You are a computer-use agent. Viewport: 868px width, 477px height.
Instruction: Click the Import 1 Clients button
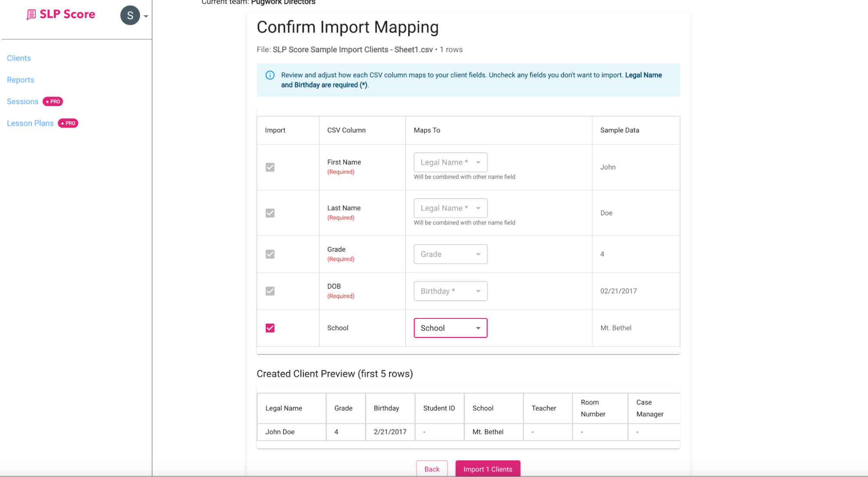[x=488, y=469]
